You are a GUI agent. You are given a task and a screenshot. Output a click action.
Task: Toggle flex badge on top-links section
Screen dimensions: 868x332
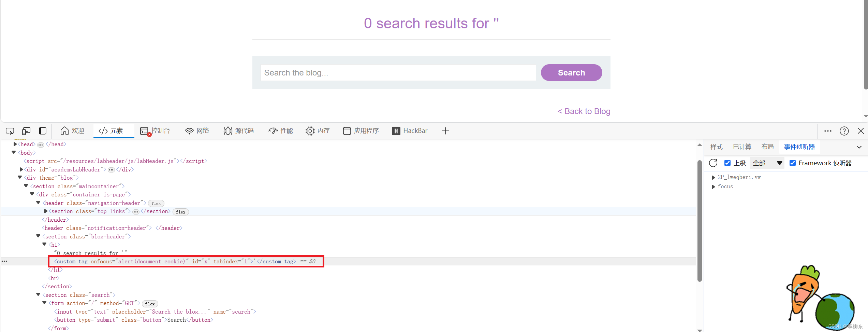pyautogui.click(x=180, y=212)
